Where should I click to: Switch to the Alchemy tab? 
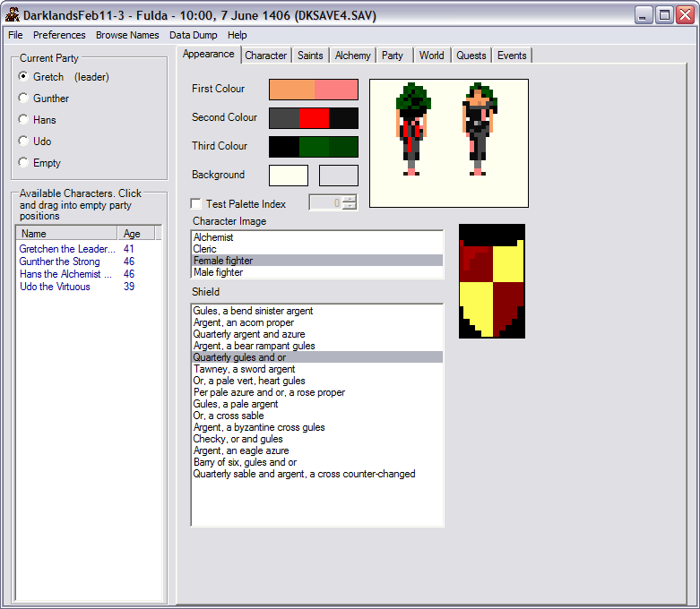coord(352,56)
